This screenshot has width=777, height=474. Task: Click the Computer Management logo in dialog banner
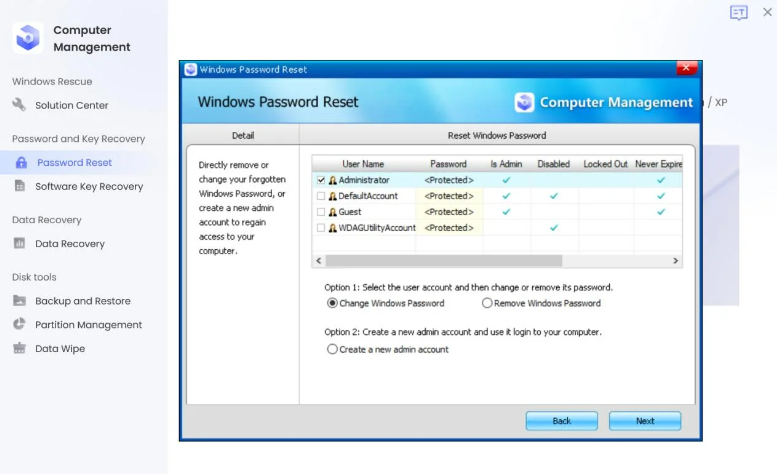point(524,103)
